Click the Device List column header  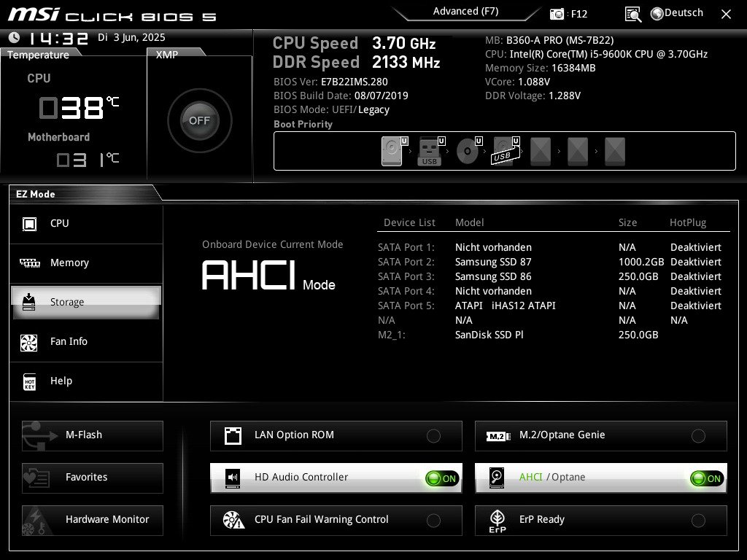coord(409,223)
